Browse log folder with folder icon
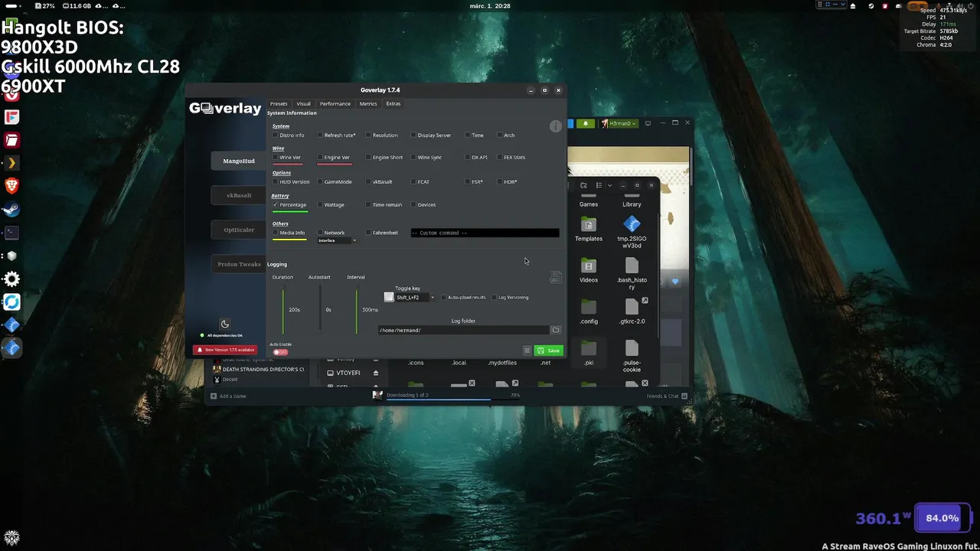Viewport: 980px width, 551px height. [556, 330]
